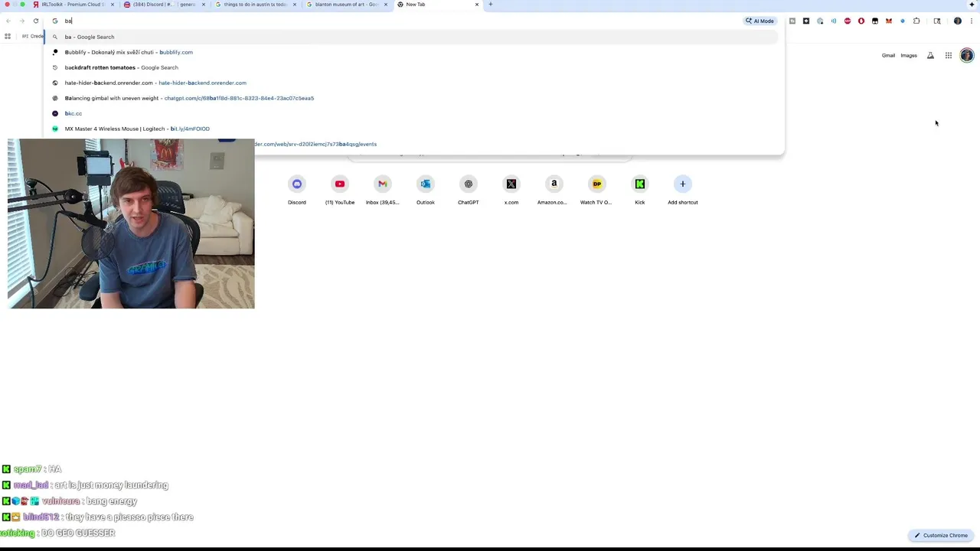Open the MetaMask fox extension

pyautogui.click(x=889, y=21)
